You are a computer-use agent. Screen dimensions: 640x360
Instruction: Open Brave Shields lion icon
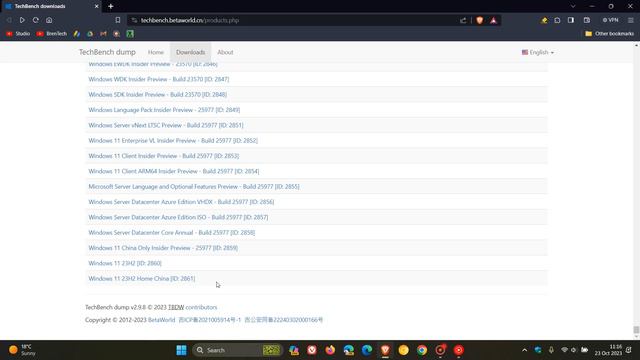480,20
